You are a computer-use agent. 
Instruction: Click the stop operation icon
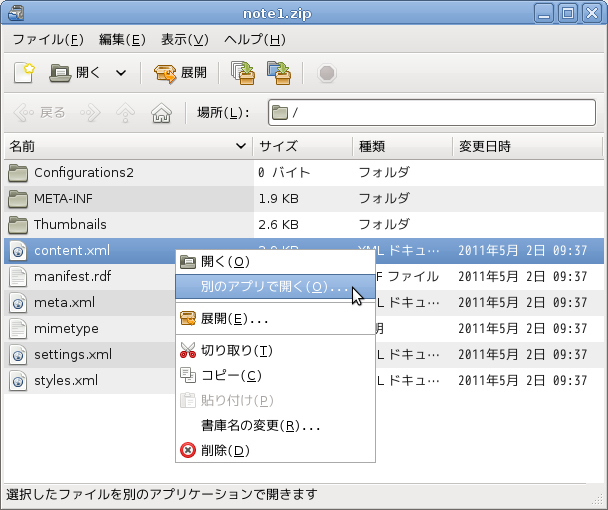click(x=326, y=73)
